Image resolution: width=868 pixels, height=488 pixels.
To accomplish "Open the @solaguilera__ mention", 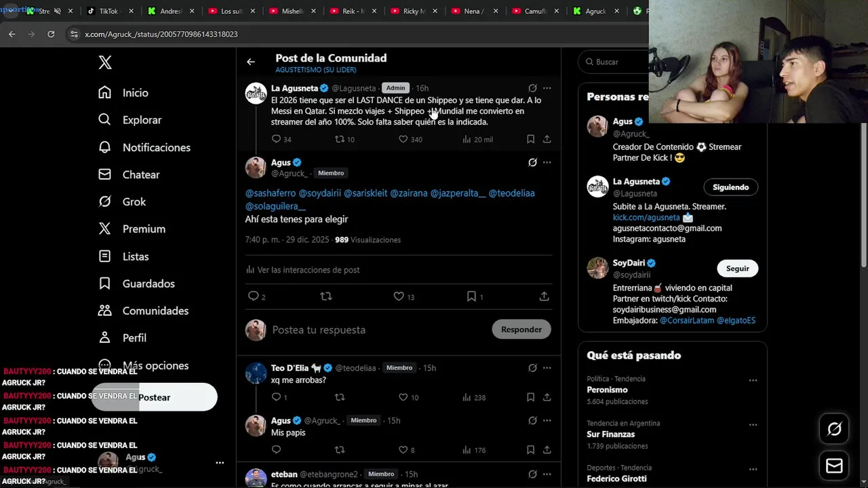I will [x=275, y=206].
